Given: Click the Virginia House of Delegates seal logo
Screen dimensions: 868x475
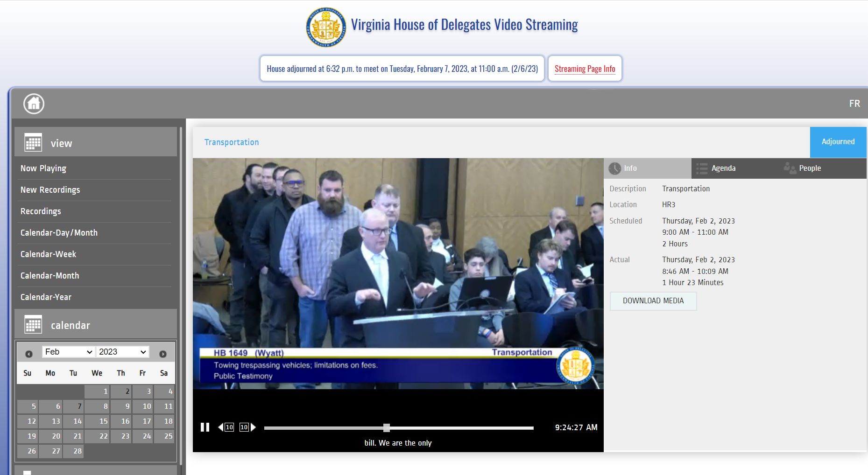Looking at the screenshot, I should coord(326,27).
